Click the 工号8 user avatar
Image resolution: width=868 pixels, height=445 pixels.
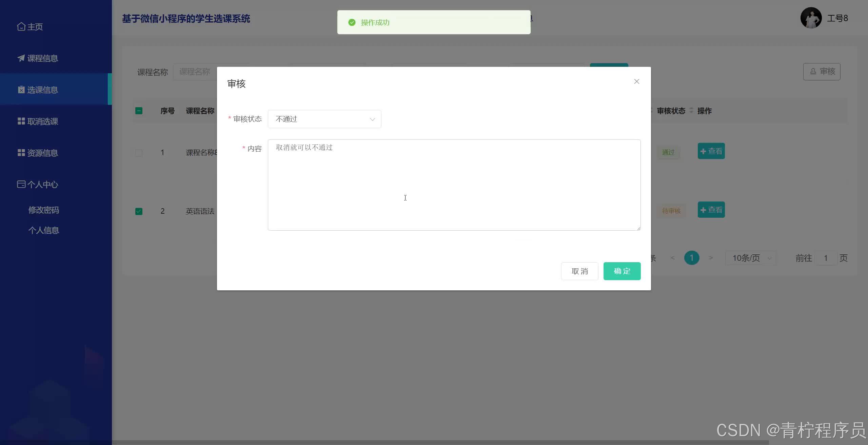pyautogui.click(x=811, y=18)
